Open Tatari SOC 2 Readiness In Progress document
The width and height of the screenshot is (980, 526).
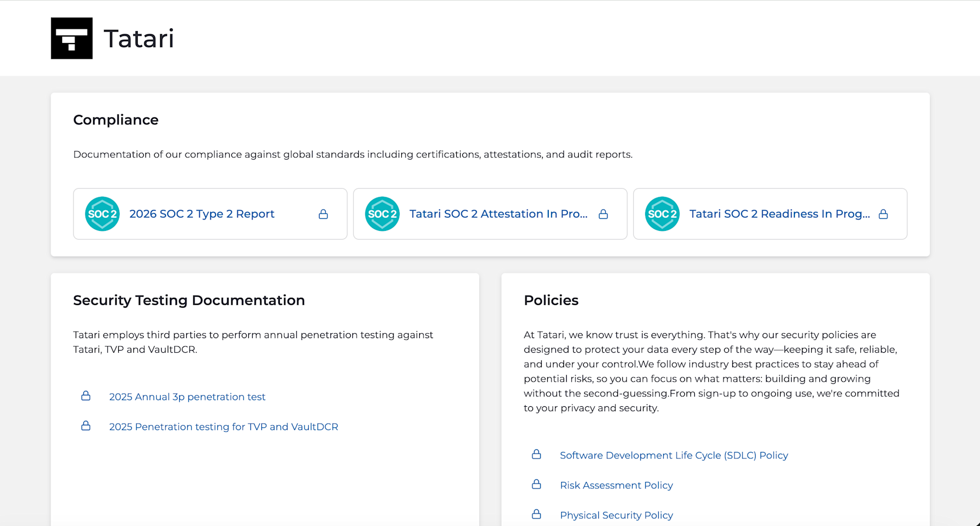pos(780,214)
